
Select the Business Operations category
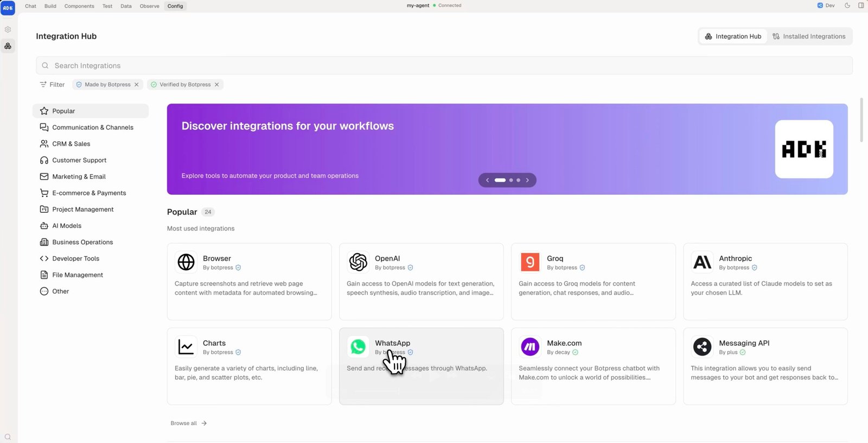pyautogui.click(x=91, y=242)
